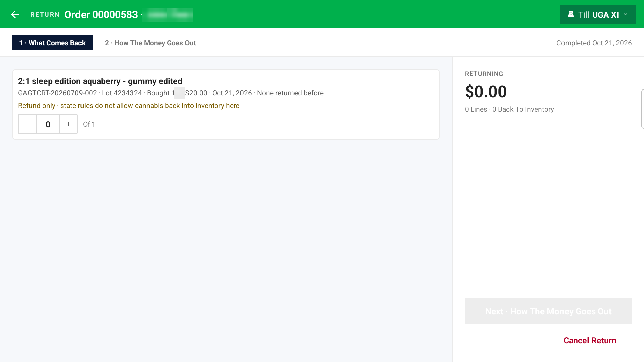Decrease return quantity with minus button
Image resolution: width=644 pixels, height=362 pixels.
click(27, 124)
